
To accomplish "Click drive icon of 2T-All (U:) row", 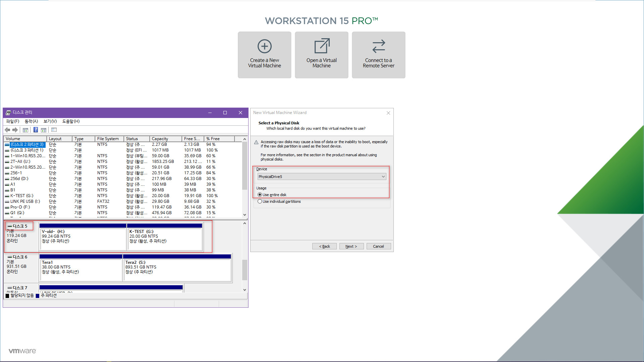I will pyautogui.click(x=7, y=162).
